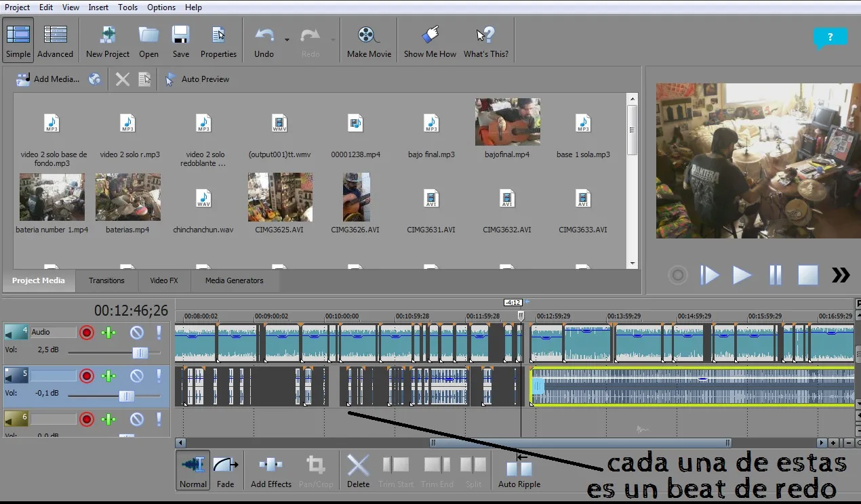Open track 4 FX icon
The image size is (861, 504).
pyautogui.click(x=108, y=333)
